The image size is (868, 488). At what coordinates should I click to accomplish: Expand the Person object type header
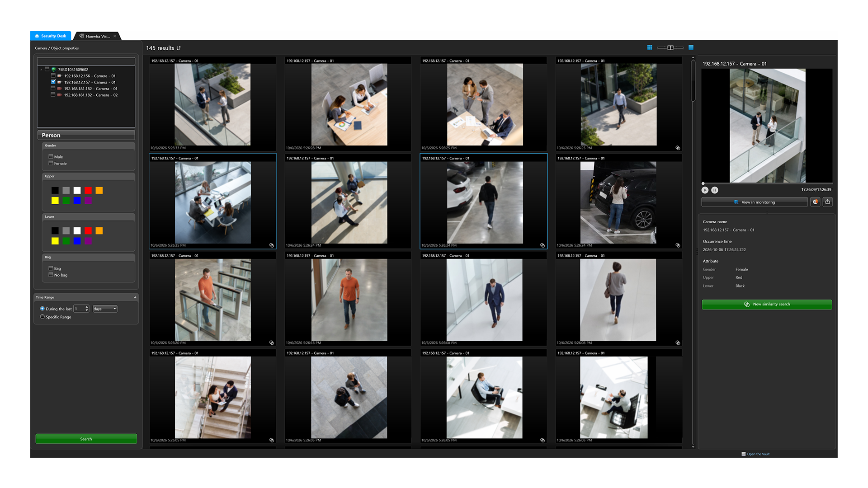pos(86,135)
